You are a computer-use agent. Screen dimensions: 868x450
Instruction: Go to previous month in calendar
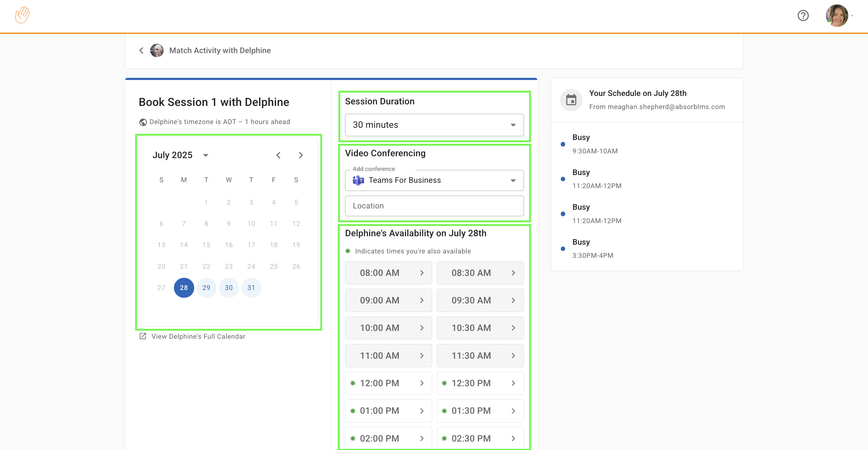(278, 155)
